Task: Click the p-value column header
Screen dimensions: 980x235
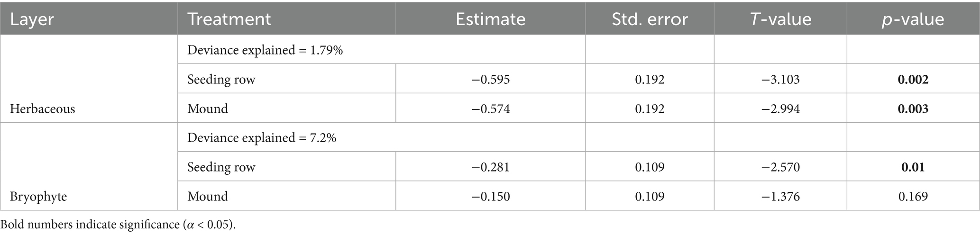Action: coord(913,19)
